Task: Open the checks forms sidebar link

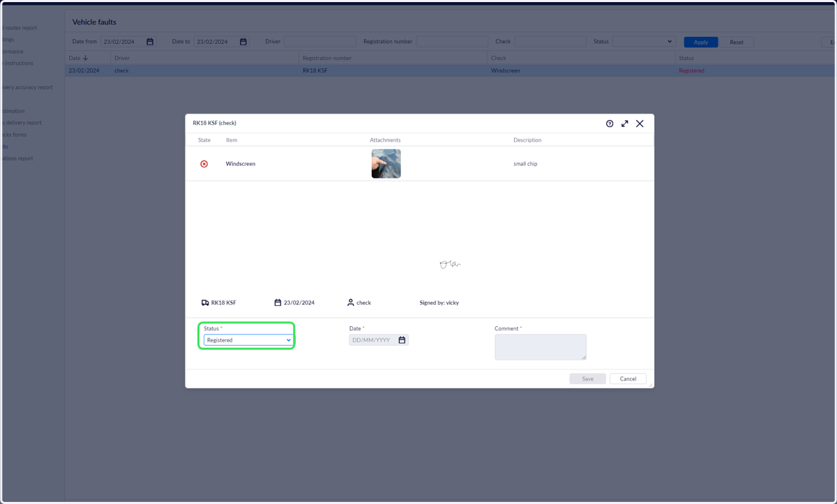Action: [14, 135]
